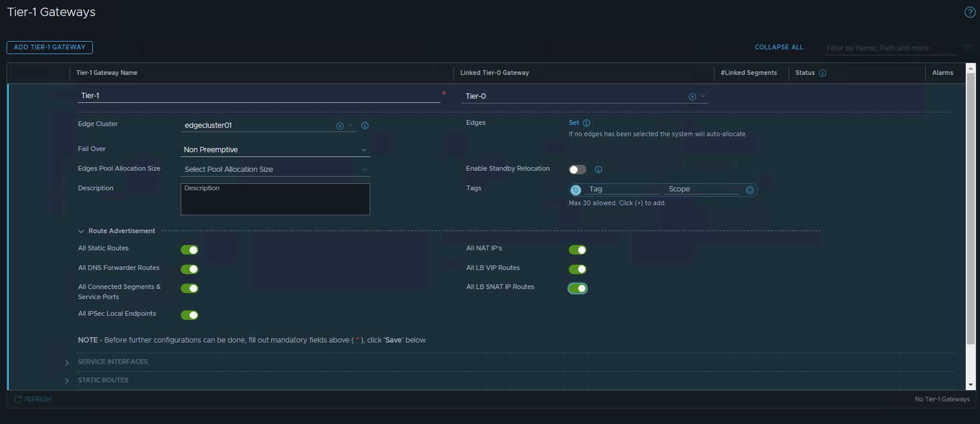
Task: Clear the Linked Tier-0 Gateway selection
Action: tap(692, 97)
